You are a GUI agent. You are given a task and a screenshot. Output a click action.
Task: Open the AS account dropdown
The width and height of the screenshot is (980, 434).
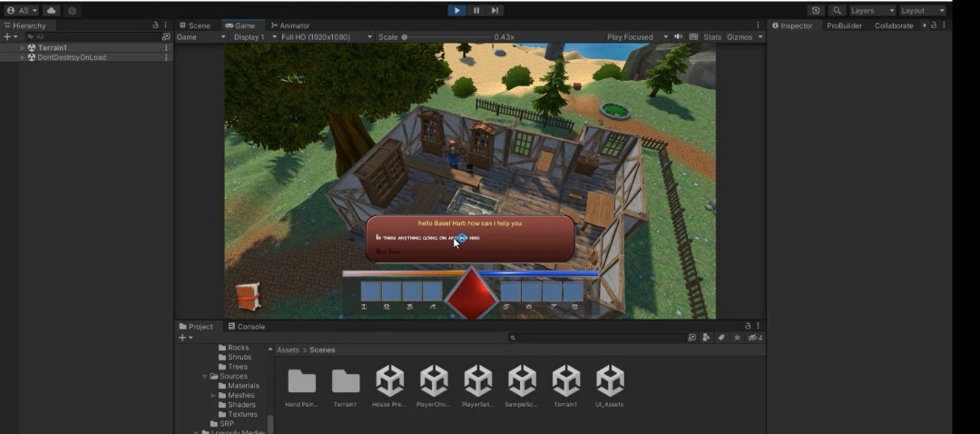coord(22,11)
